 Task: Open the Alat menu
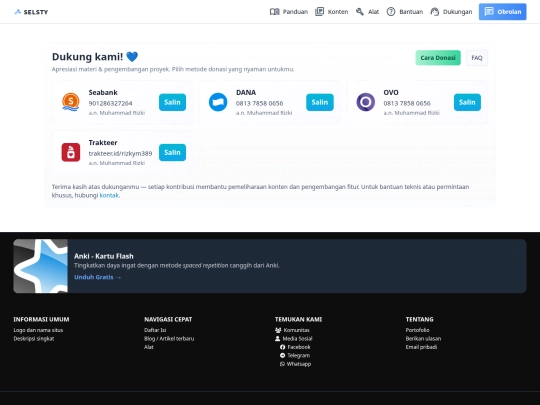[367, 12]
